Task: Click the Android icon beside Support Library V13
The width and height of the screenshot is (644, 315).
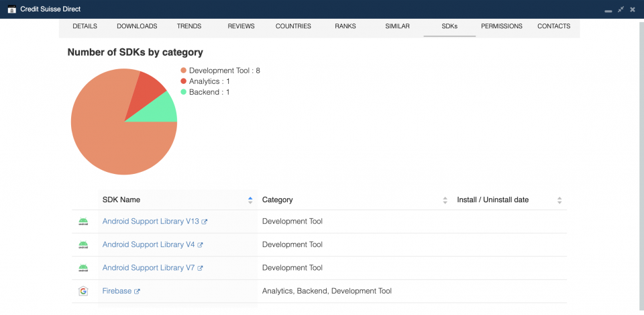Action: coord(83,222)
